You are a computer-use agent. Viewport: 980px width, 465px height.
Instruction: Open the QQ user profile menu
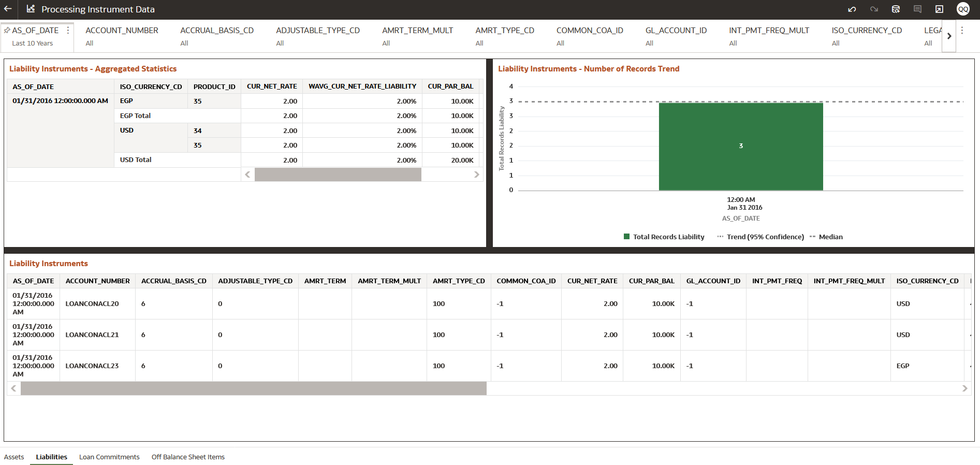point(963,9)
